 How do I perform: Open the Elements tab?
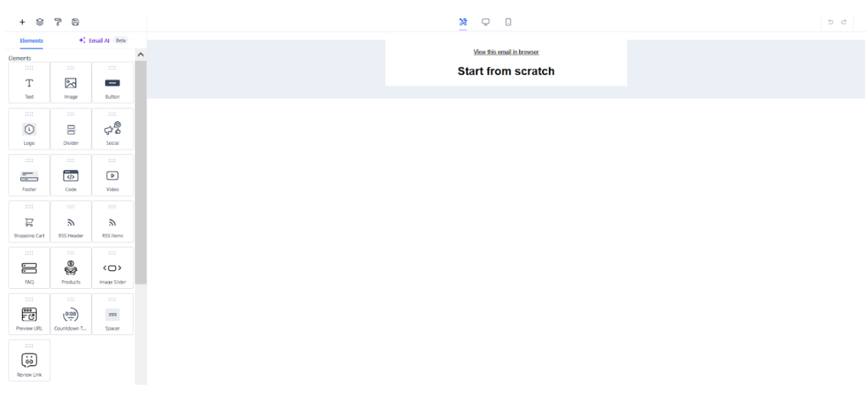click(x=32, y=40)
